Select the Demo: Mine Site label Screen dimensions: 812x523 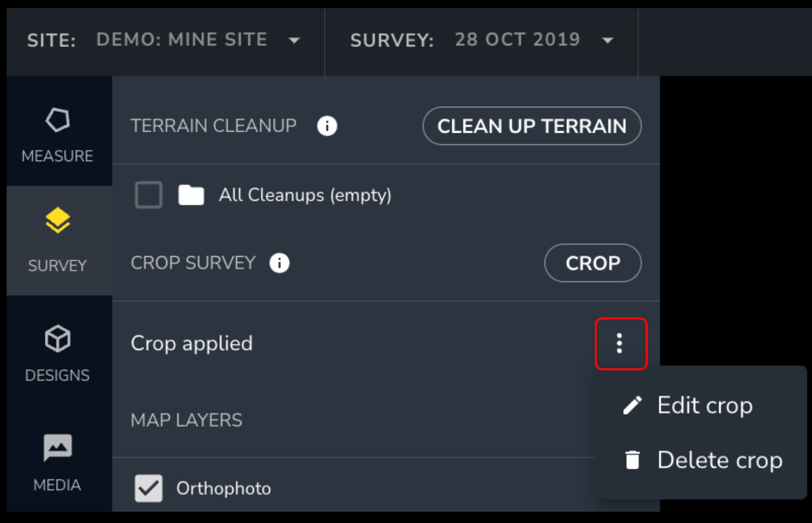[182, 40]
